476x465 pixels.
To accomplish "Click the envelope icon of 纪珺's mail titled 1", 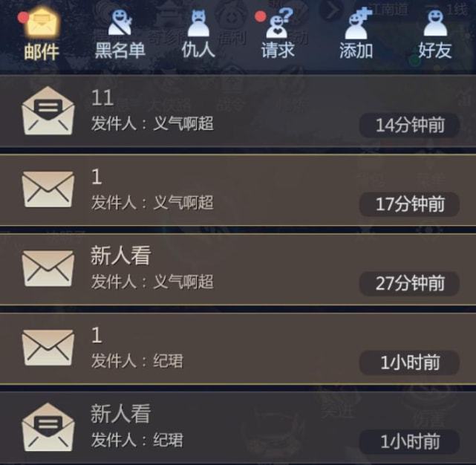I will pyautogui.click(x=48, y=348).
